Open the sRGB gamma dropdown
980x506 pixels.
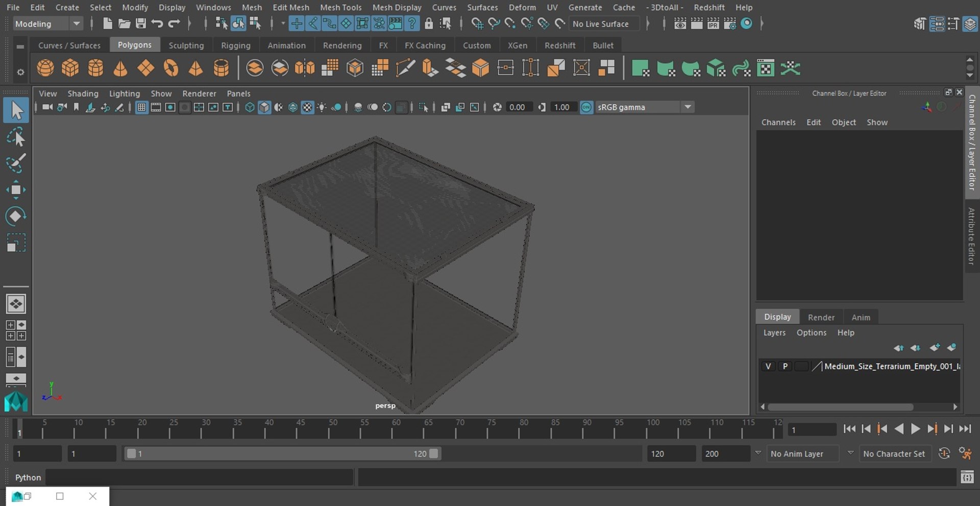pos(645,107)
